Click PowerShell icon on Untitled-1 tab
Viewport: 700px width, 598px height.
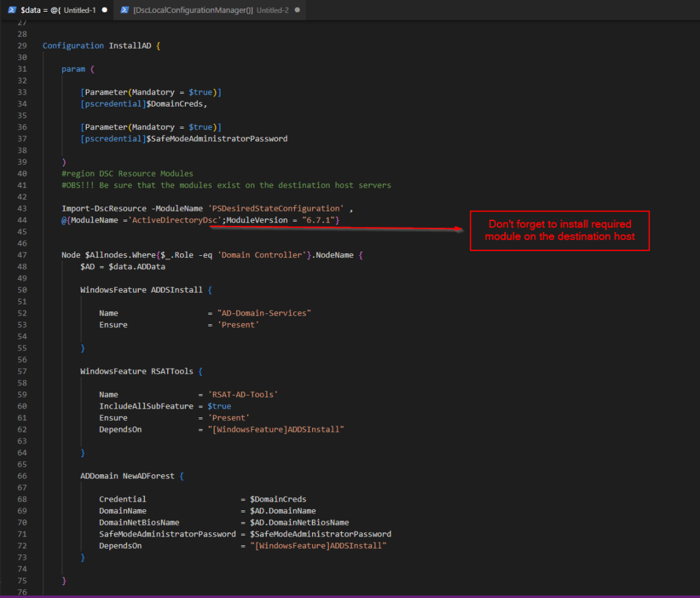coord(12,10)
